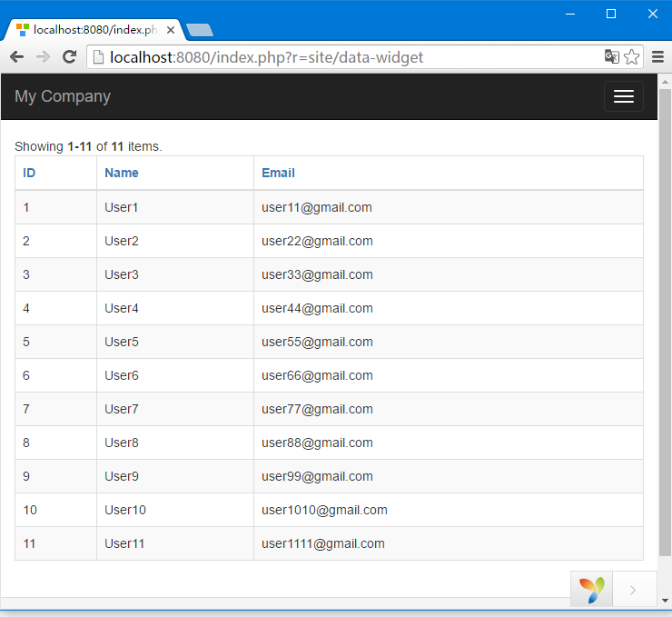Select the user77@gmail.com cell

449,409
